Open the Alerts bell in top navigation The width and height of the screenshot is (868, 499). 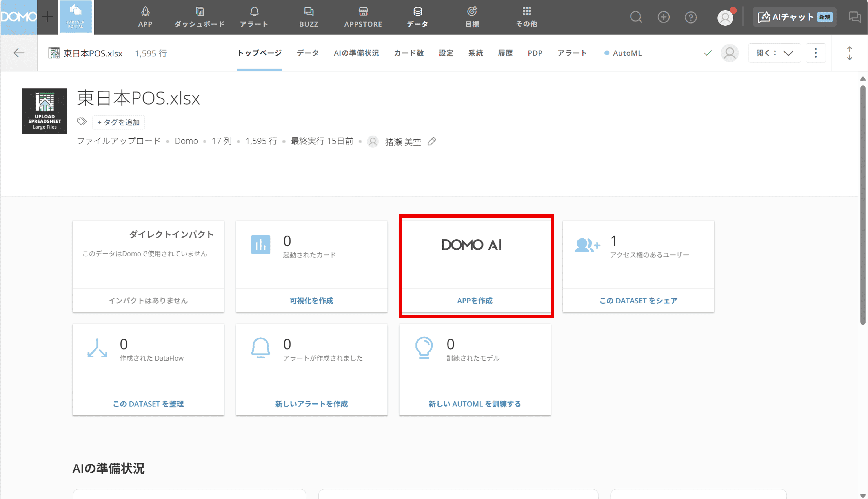point(254,17)
